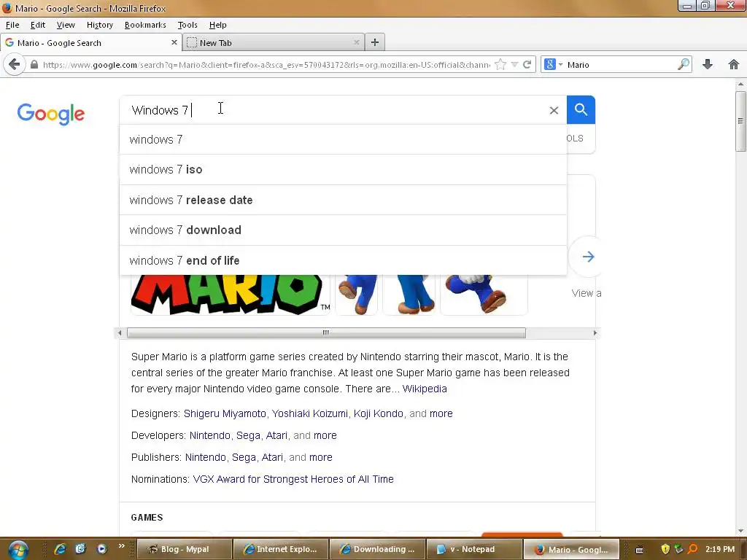Clear the Google search box with the X
Viewport: 747px width, 560px height.
[x=554, y=111]
